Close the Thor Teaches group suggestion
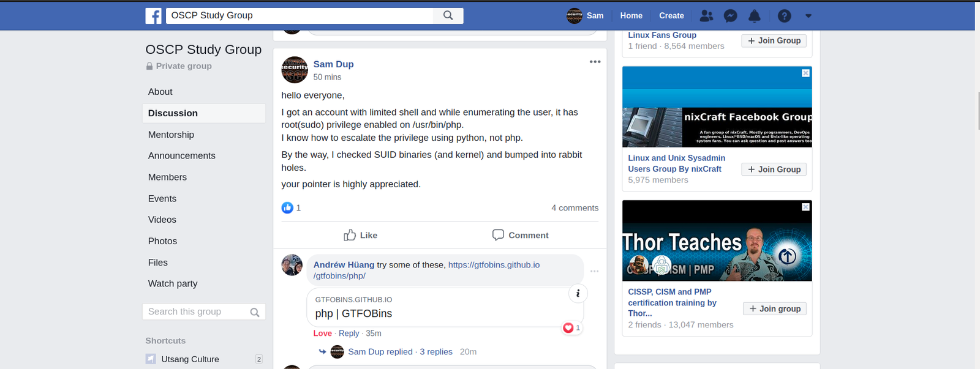The image size is (980, 369). 805,207
